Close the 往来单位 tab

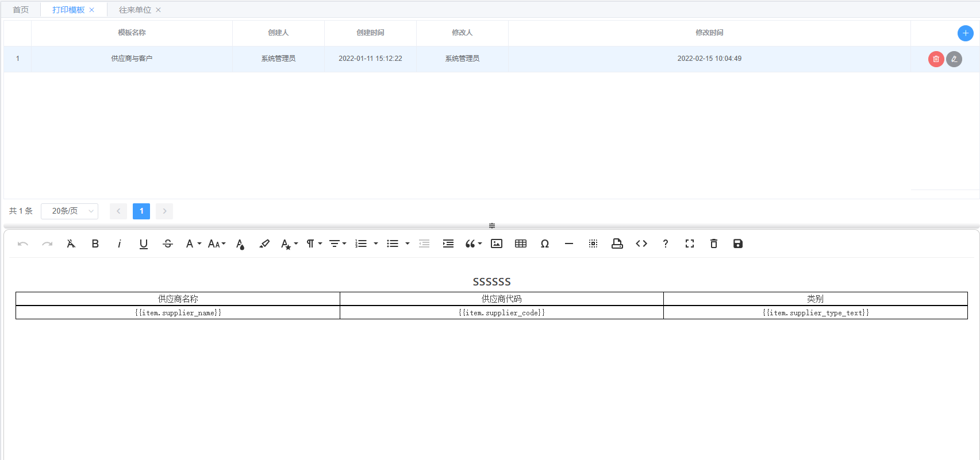158,10
